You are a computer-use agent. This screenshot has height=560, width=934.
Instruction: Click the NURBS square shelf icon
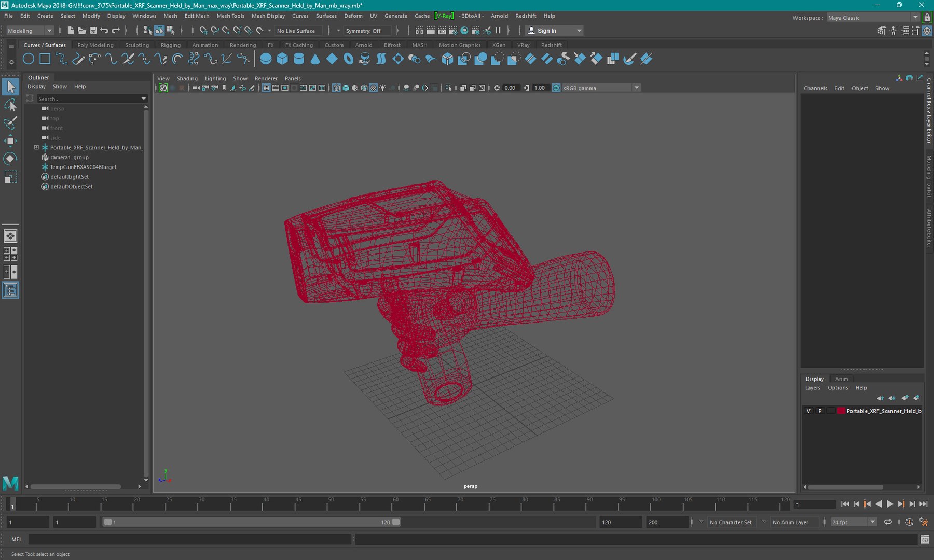click(x=45, y=59)
